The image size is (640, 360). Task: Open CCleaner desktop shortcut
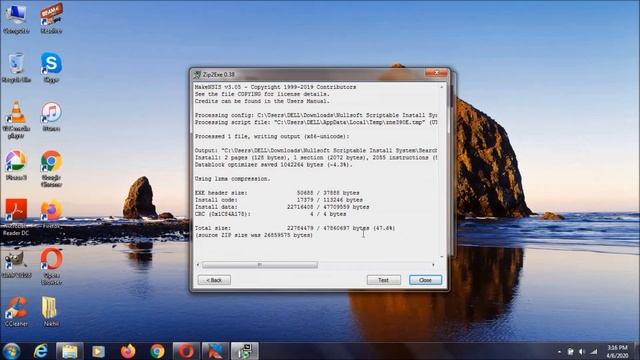click(16, 311)
